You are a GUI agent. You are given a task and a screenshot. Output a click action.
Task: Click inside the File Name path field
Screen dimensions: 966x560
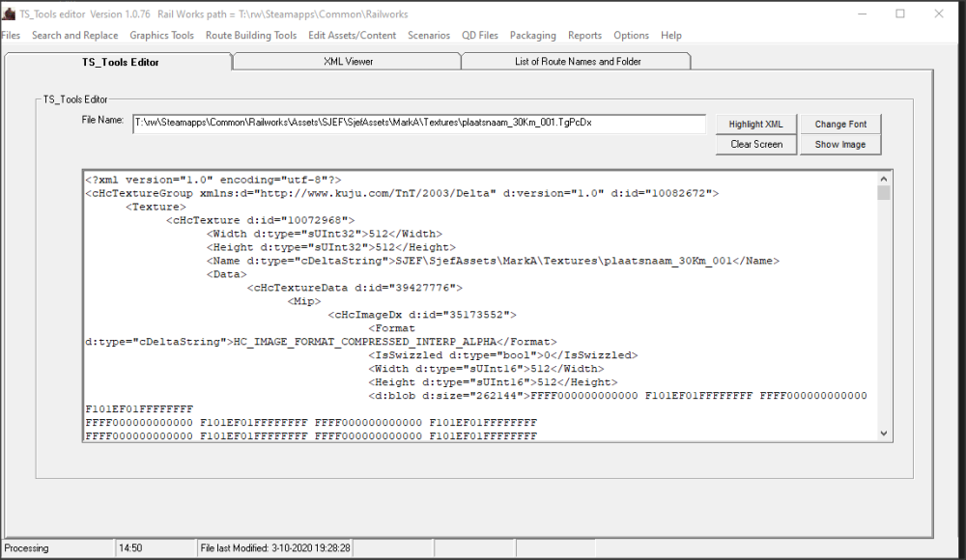(x=419, y=124)
